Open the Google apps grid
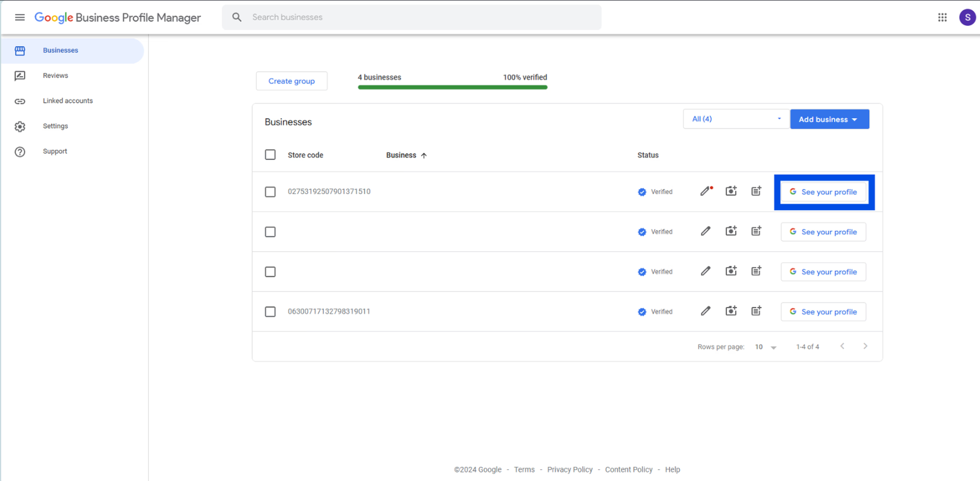The image size is (980, 481). pyautogui.click(x=942, y=17)
